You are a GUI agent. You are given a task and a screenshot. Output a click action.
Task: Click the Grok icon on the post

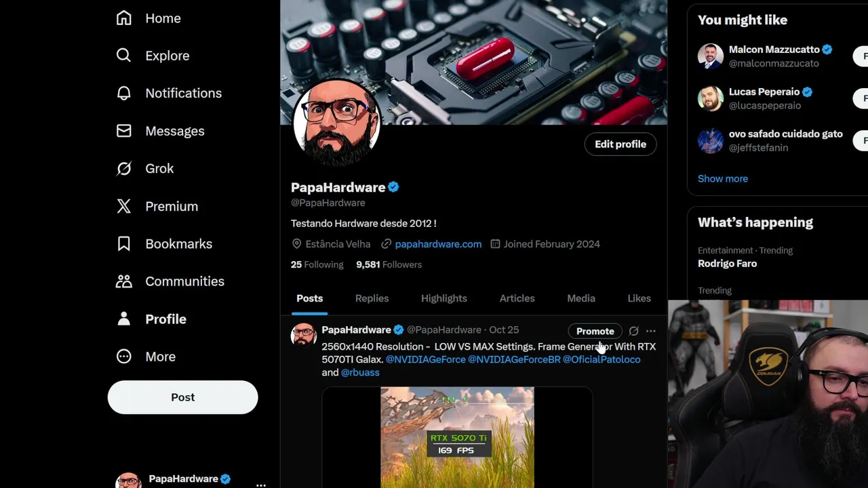tap(633, 331)
